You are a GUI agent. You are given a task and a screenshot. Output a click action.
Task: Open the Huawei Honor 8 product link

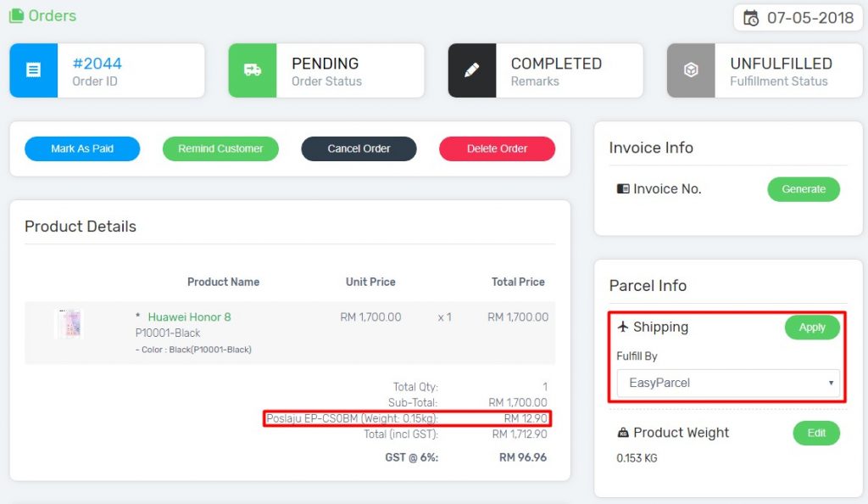[x=188, y=316]
